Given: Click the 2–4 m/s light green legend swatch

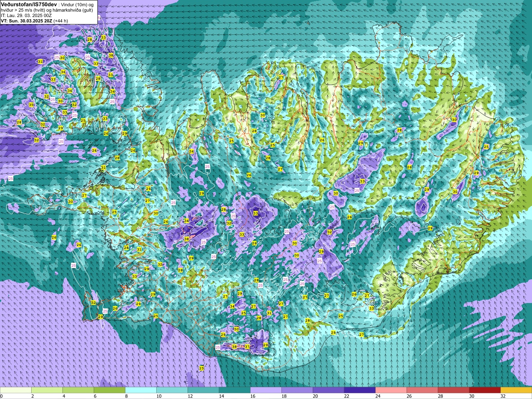Looking at the screenshot, I should click(47, 390).
